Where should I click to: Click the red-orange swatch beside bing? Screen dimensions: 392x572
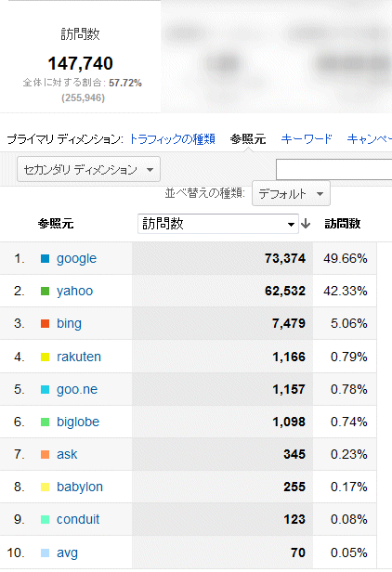(45, 323)
